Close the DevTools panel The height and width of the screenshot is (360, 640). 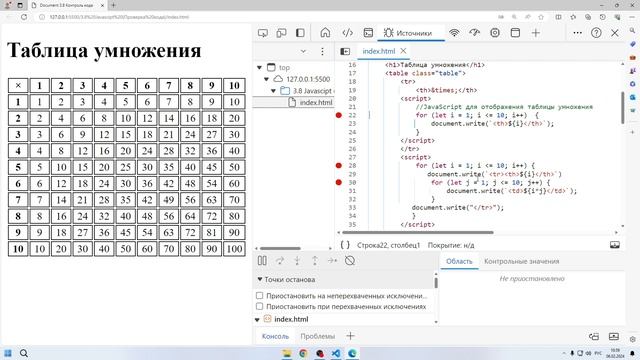click(x=615, y=33)
